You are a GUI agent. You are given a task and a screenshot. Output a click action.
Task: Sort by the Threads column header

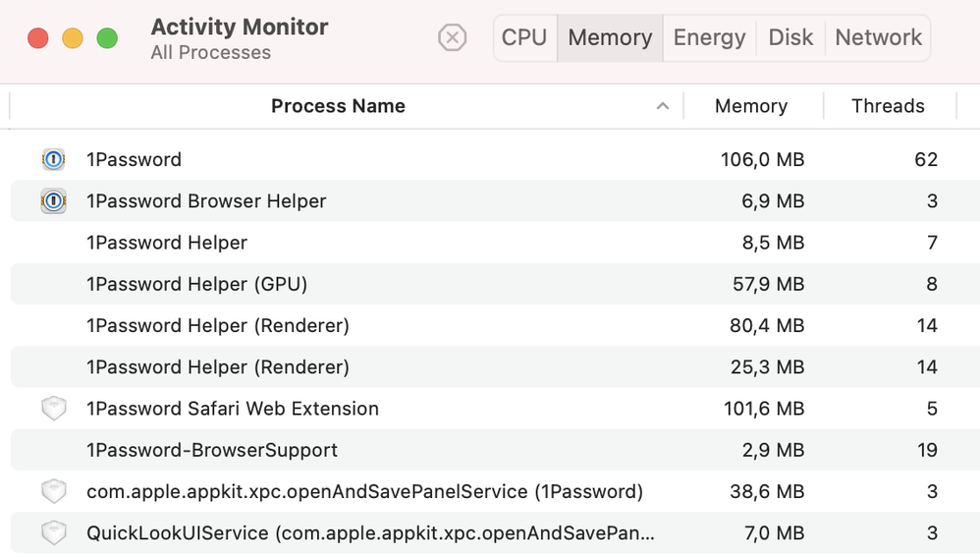click(x=888, y=106)
